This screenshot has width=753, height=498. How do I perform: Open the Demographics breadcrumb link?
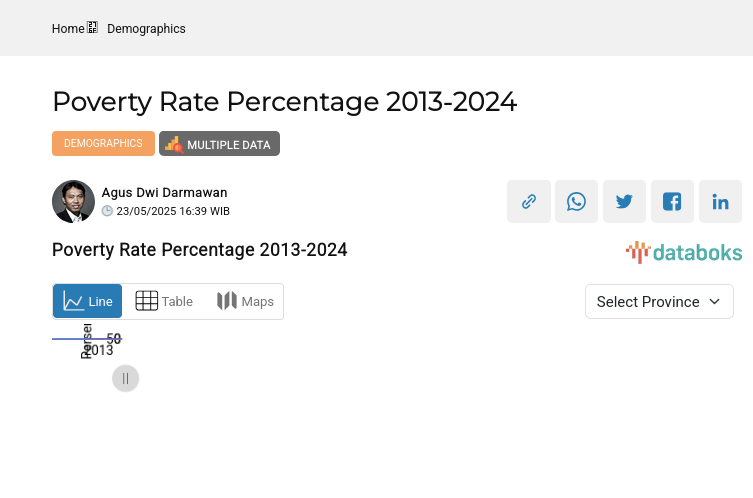pos(146,29)
